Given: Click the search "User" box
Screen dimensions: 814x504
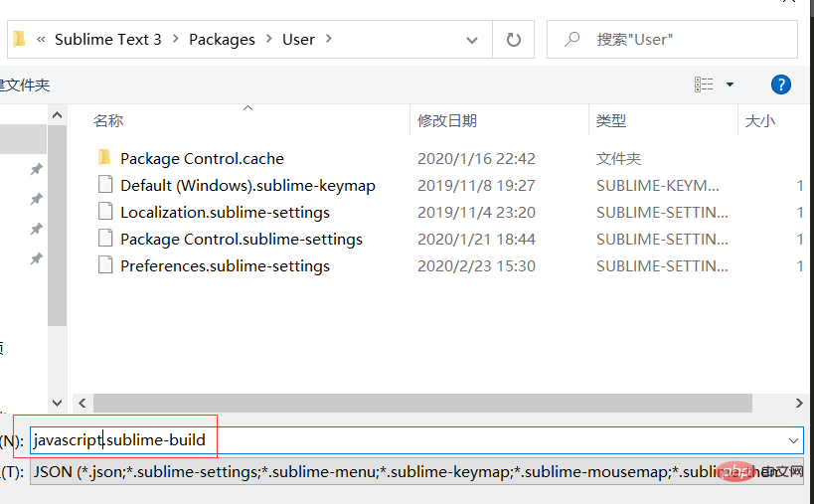Looking at the screenshot, I should [x=672, y=40].
